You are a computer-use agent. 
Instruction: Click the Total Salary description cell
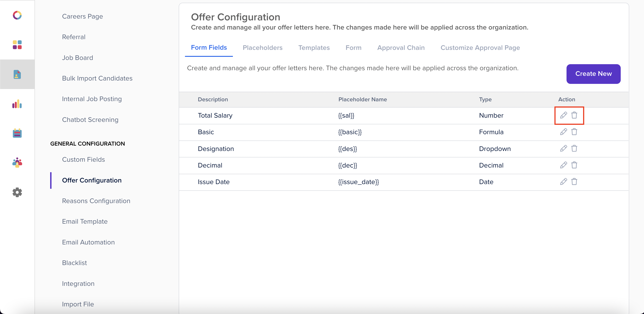tap(215, 115)
